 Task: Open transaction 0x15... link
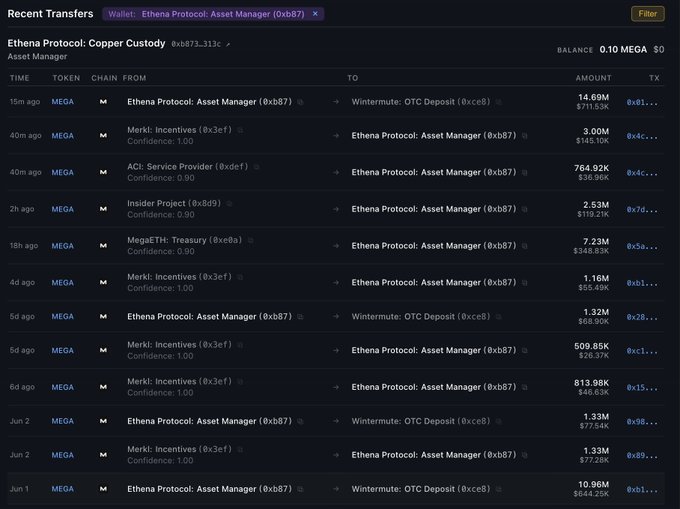(642, 388)
